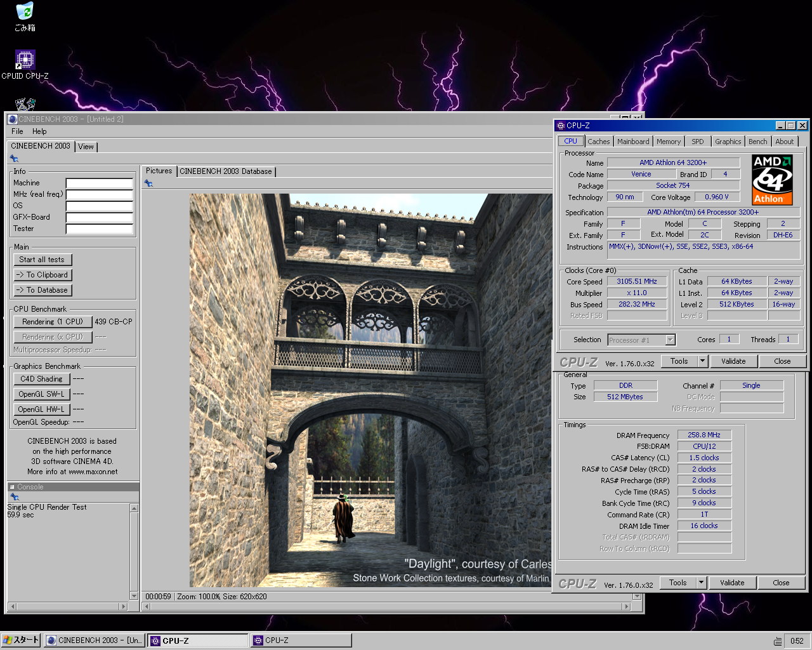The image size is (812, 650).
Task: Open the CINEBENCH 2003 Database tab
Action: coord(226,171)
